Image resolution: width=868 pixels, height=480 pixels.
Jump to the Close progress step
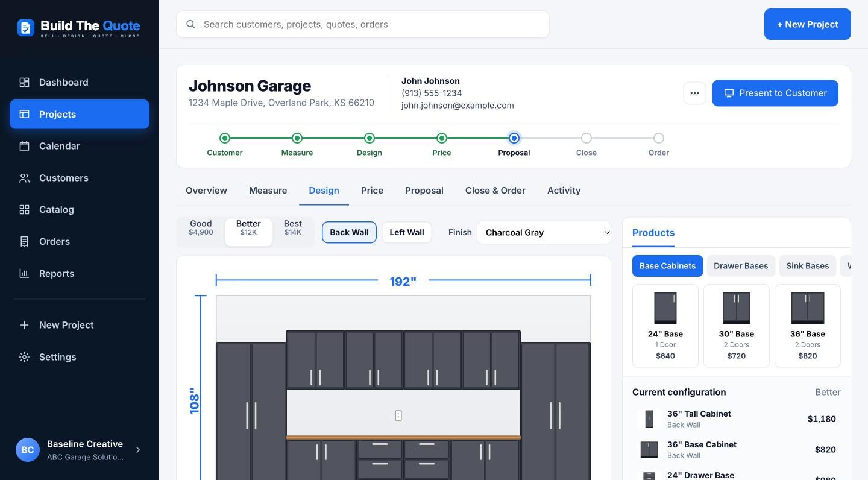click(x=587, y=145)
